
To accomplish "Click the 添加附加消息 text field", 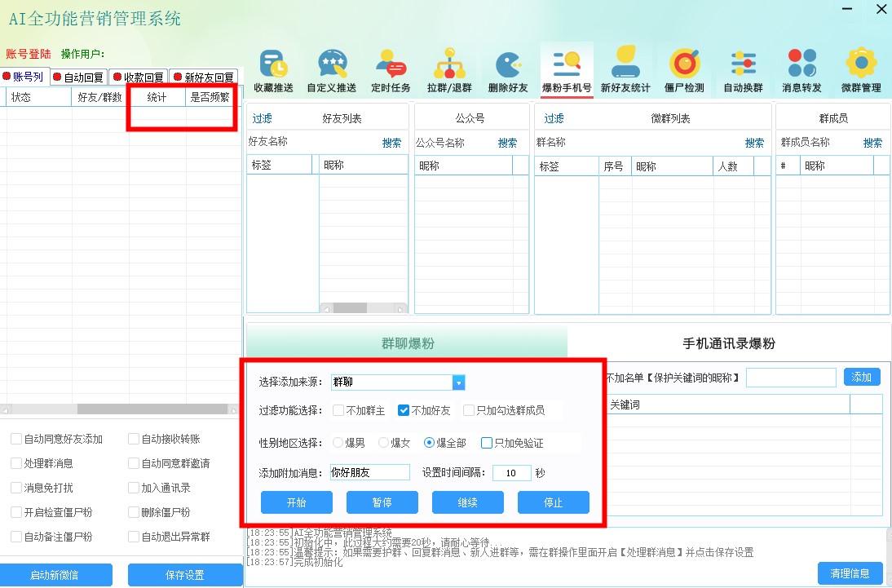I will [x=370, y=472].
